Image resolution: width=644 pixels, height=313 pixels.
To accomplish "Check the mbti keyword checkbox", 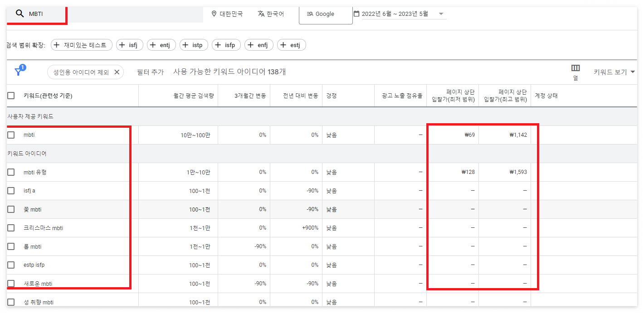I will [x=11, y=135].
